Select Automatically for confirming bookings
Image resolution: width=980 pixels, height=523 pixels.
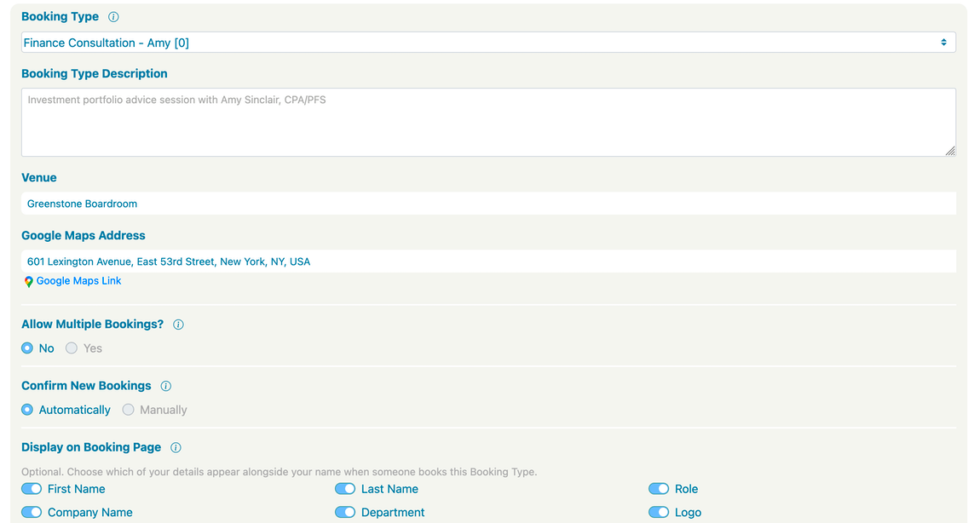[27, 410]
